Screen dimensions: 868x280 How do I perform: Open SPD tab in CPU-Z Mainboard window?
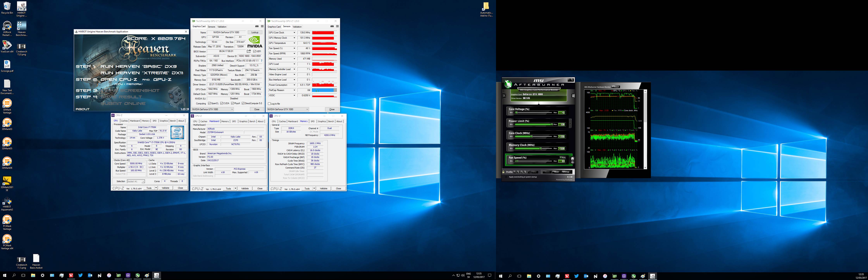click(x=234, y=121)
